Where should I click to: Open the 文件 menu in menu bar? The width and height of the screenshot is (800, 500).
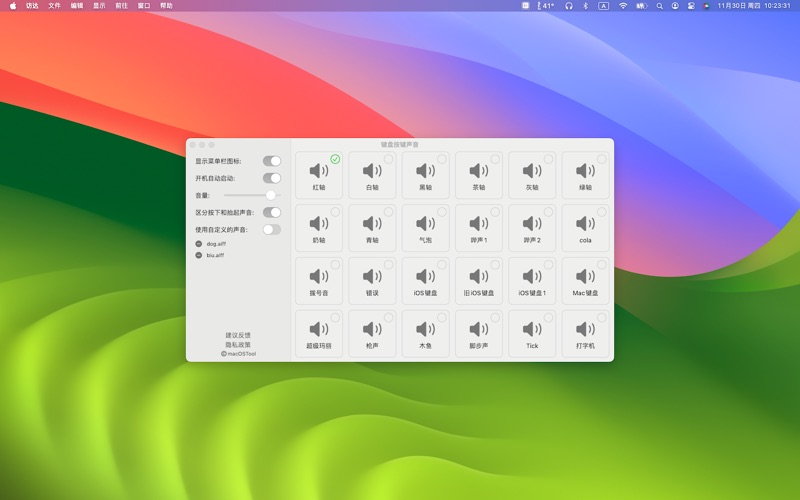coord(55,6)
